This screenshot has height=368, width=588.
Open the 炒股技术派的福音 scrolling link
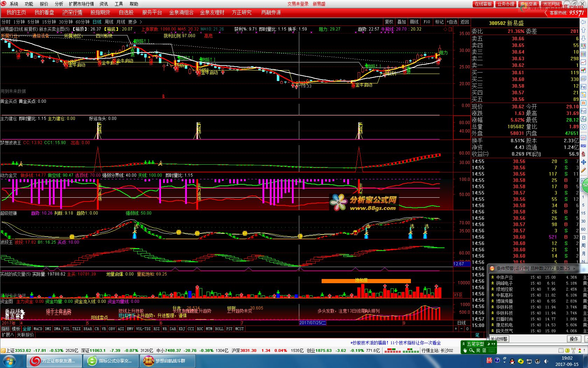(395, 343)
